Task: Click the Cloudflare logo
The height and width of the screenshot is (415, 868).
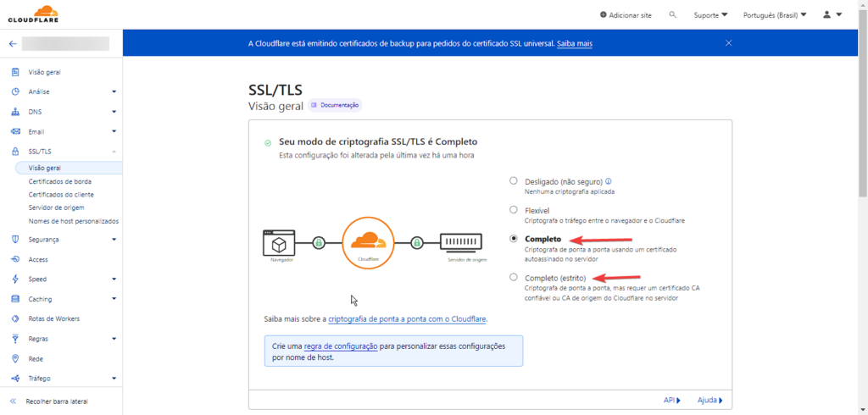Action: click(33, 14)
